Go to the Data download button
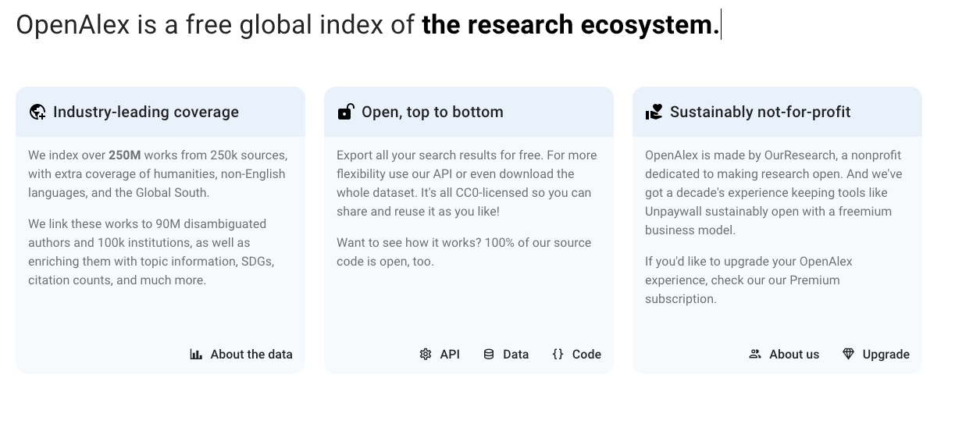 (506, 354)
